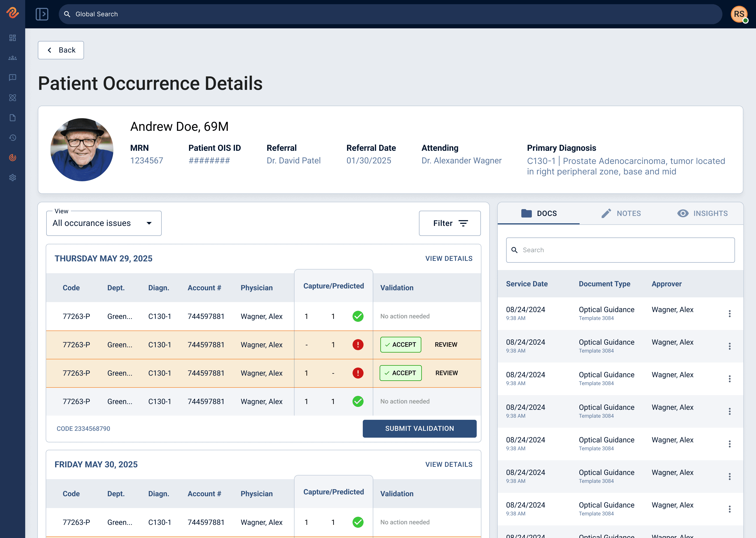Expand the sidebar panel toggle icon
The height and width of the screenshot is (538, 756).
coord(42,14)
